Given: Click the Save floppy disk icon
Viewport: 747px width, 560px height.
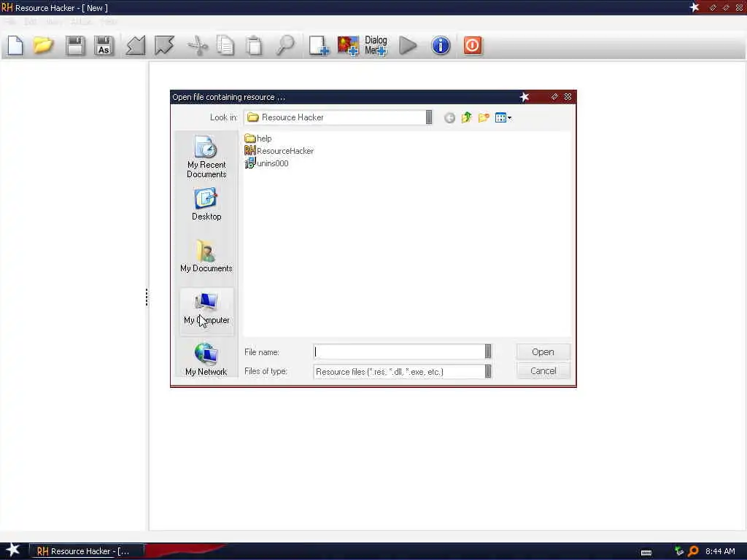Looking at the screenshot, I should tap(75, 46).
